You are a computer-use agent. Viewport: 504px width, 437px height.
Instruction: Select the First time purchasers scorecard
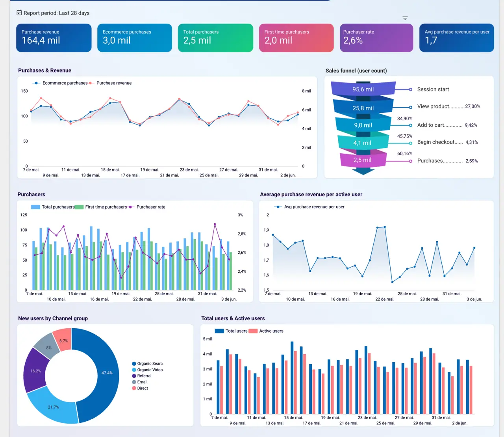pos(296,38)
